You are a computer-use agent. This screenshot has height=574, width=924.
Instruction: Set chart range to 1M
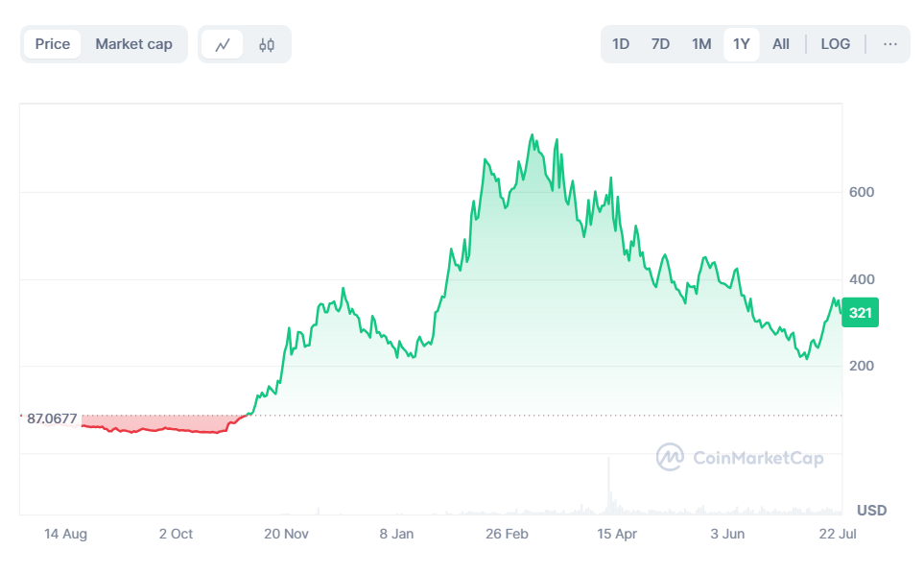coord(701,44)
